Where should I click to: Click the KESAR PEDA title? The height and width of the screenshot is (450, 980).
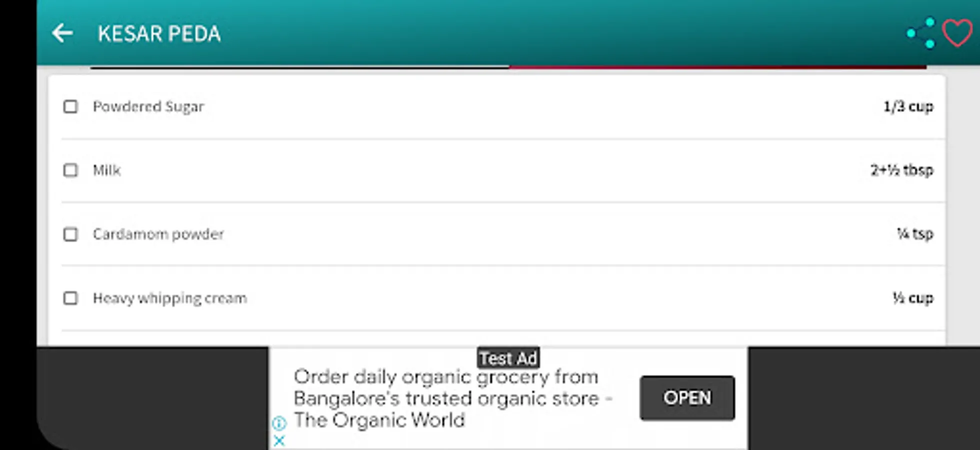[159, 34]
